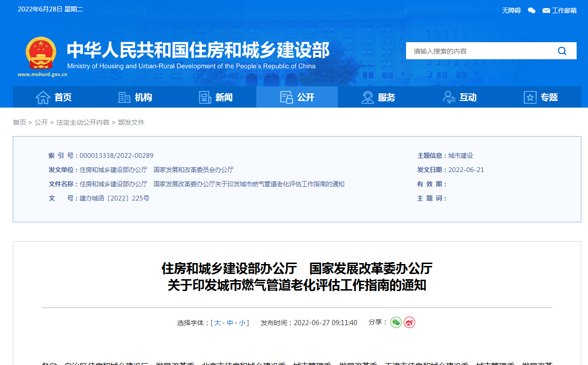Click the search magnifier icon
The image size is (588, 365).
(562, 51)
